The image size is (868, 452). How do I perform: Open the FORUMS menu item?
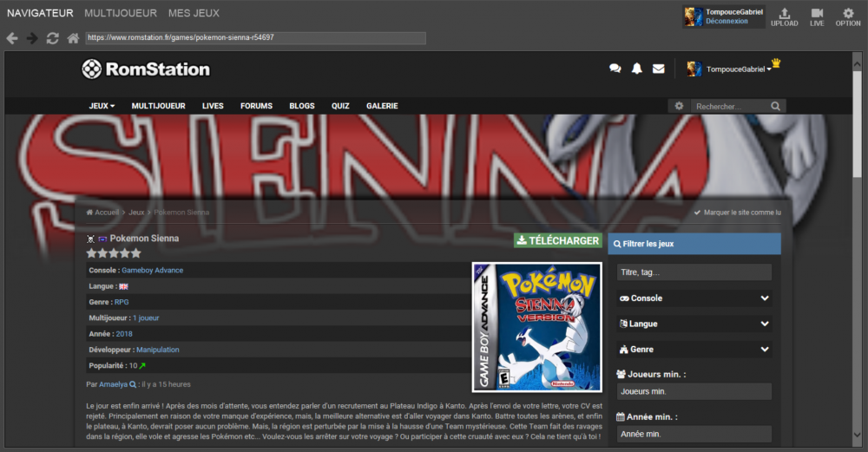point(256,106)
